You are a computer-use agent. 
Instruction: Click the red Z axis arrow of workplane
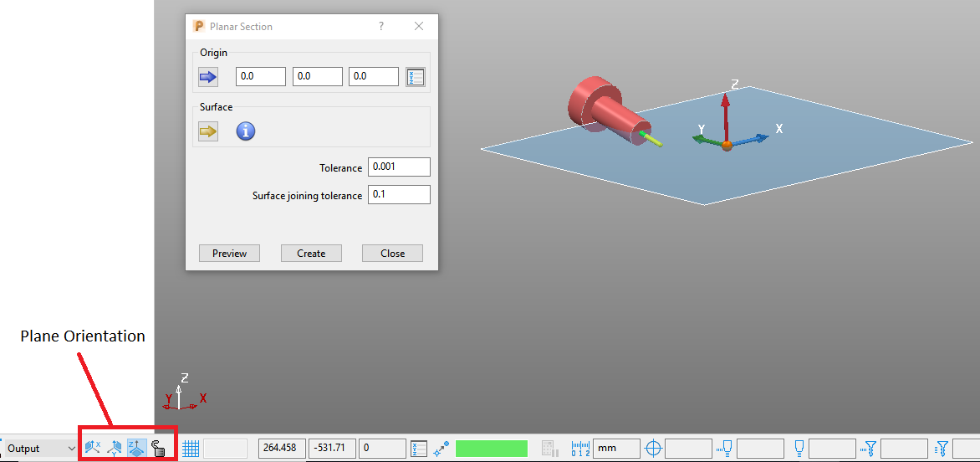[725, 116]
